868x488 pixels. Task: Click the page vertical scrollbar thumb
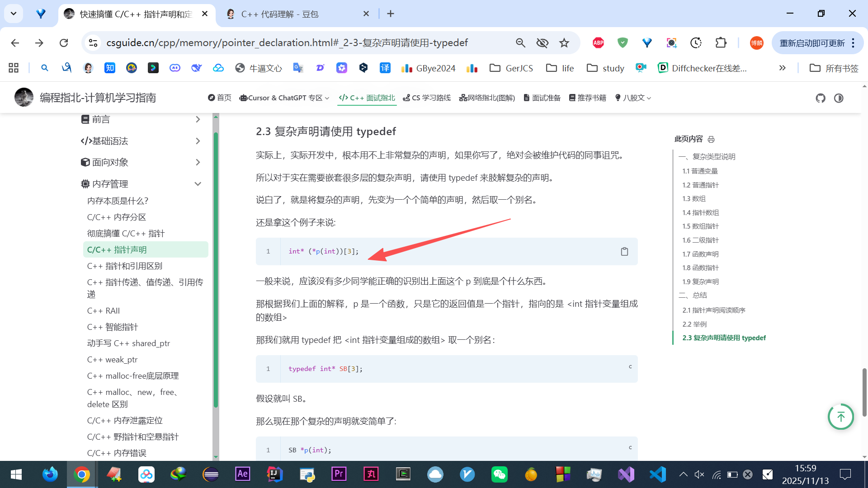pos(864,392)
